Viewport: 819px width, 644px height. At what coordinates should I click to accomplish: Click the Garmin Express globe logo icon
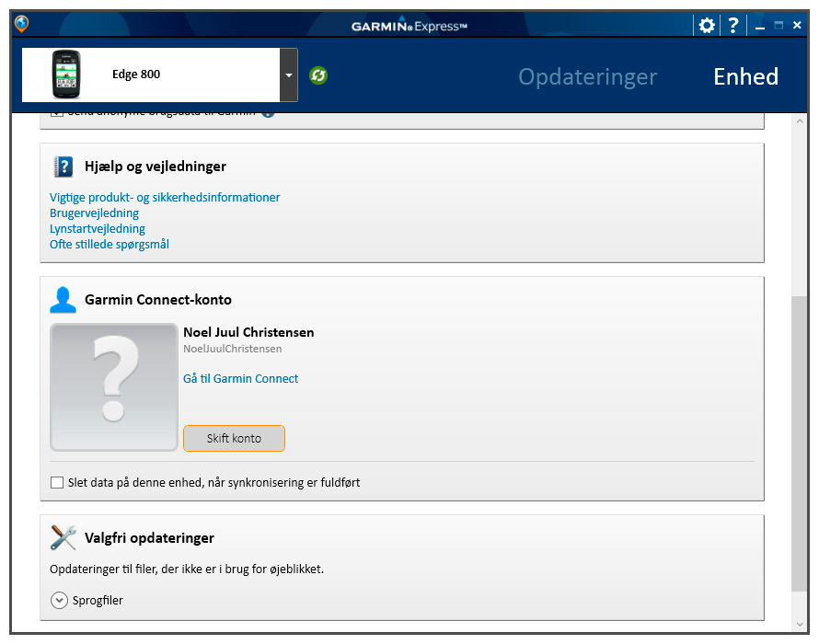[21, 24]
